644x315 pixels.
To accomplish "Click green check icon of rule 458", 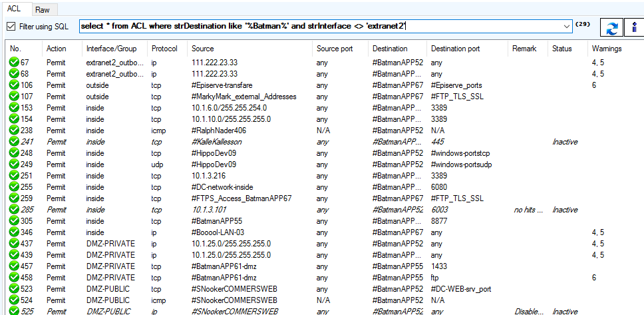I will tap(15, 278).
